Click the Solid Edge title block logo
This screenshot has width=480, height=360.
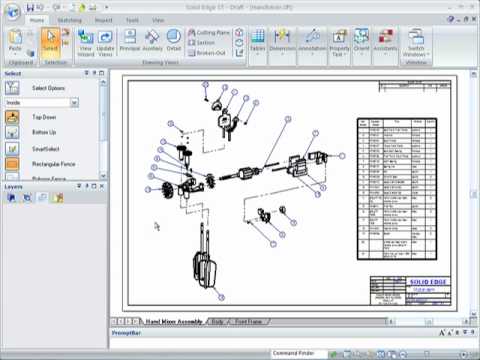pos(428,282)
